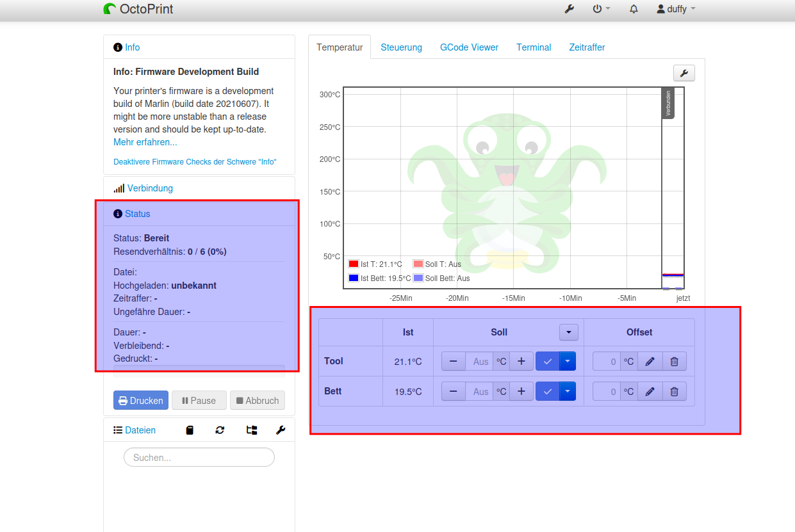Screen dimensions: 795x532
Task: Refresh the file list in Dateien
Action: [220, 430]
